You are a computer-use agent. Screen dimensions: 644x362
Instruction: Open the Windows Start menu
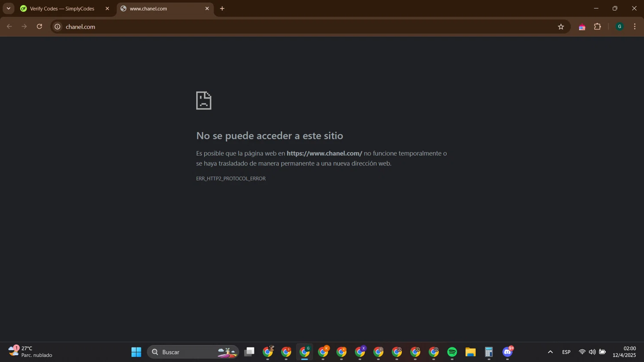(136, 352)
